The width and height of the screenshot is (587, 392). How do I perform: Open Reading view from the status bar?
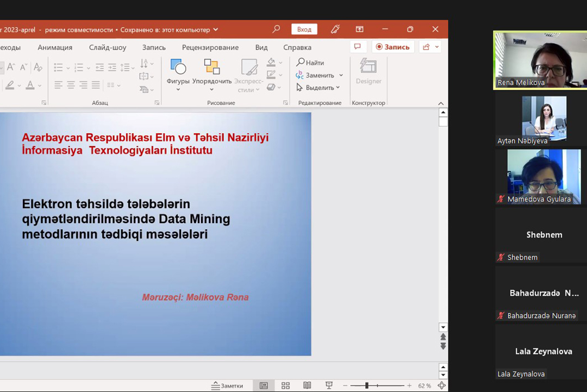tap(307, 385)
